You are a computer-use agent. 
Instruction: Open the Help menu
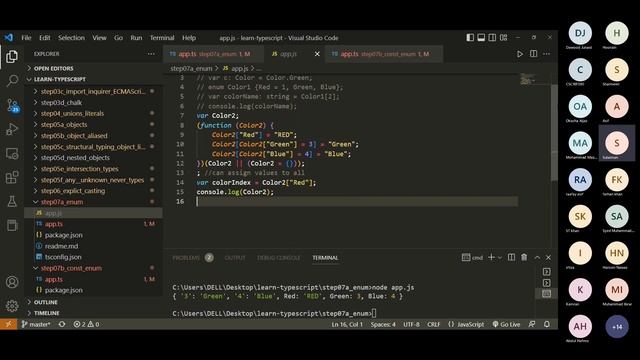tap(189, 38)
